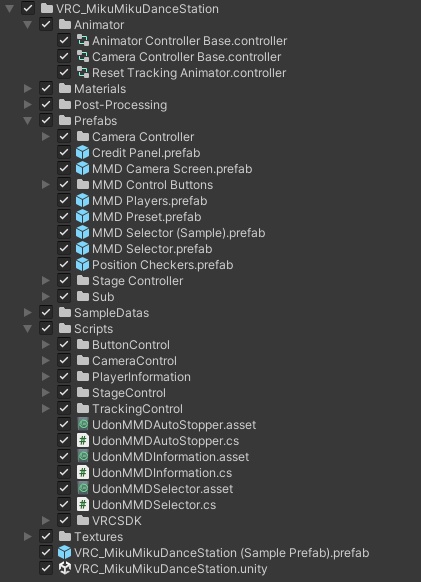
Task: Uncheck the Post-Processing folder checkbox
Action: [x=46, y=104]
